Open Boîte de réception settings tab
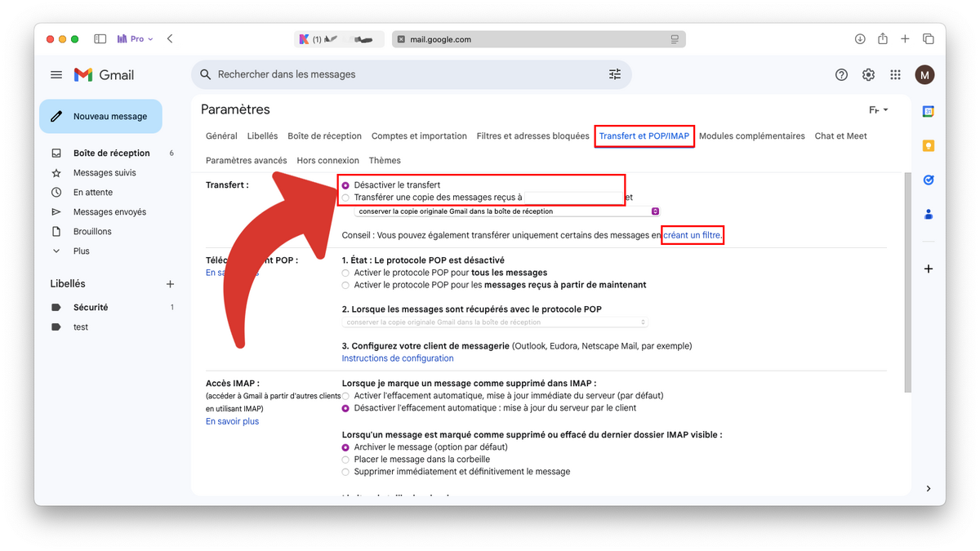Image resolution: width=980 pixels, height=551 pixels. (324, 136)
